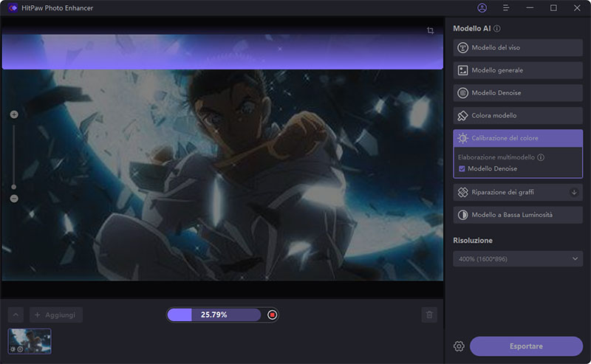Collapse the thumbnail strip with up arrow

[x=16, y=315]
